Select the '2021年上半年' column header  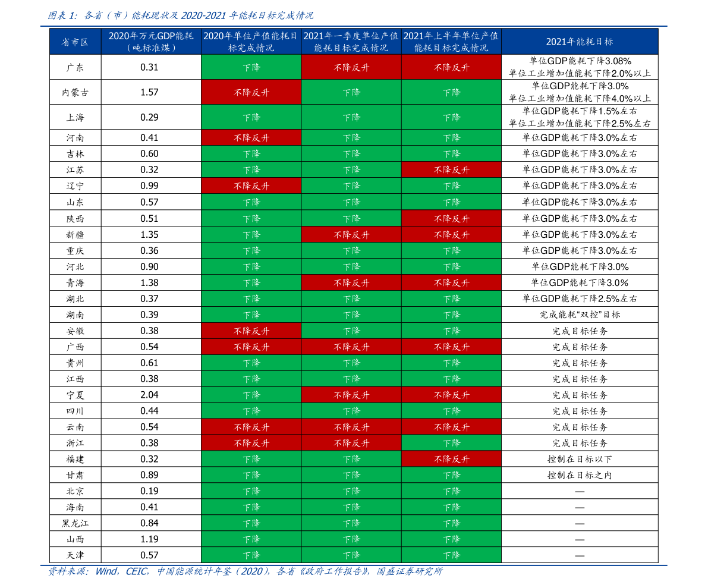coord(451,42)
